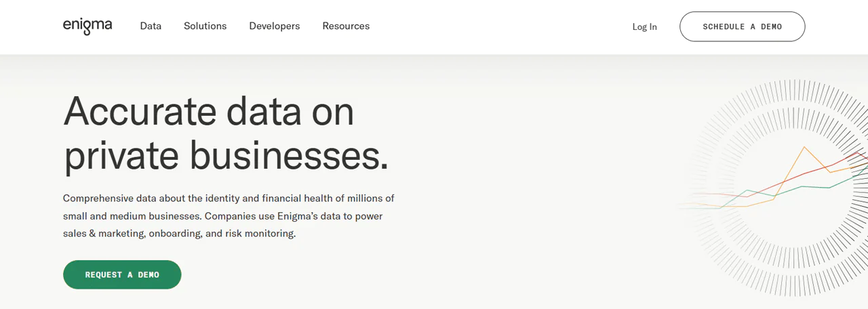This screenshot has height=309, width=868.
Task: Click the green Request a Demo button
Action: click(122, 274)
